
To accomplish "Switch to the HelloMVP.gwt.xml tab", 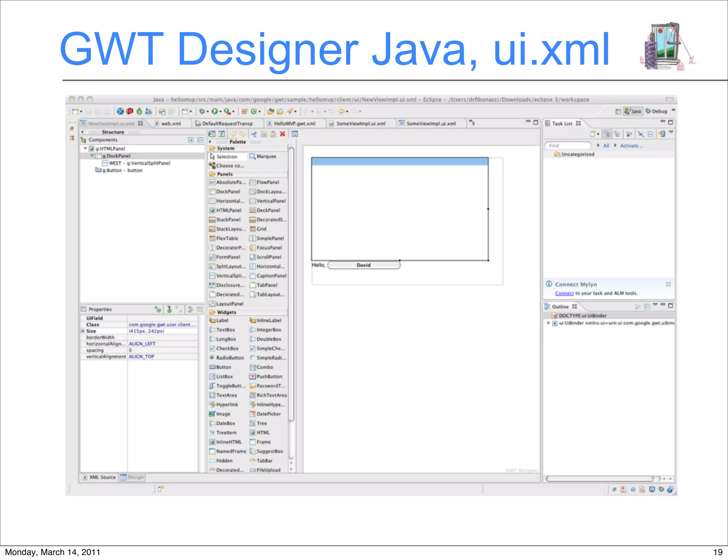I will [291, 123].
